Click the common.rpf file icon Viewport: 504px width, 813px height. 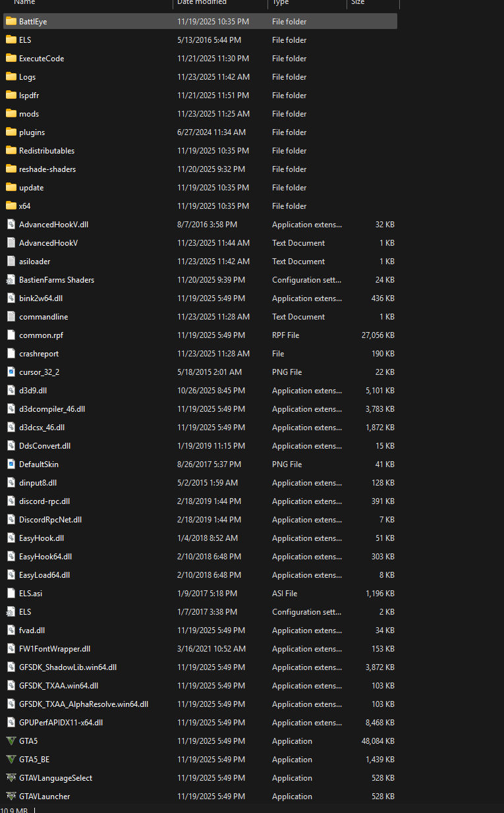11,335
